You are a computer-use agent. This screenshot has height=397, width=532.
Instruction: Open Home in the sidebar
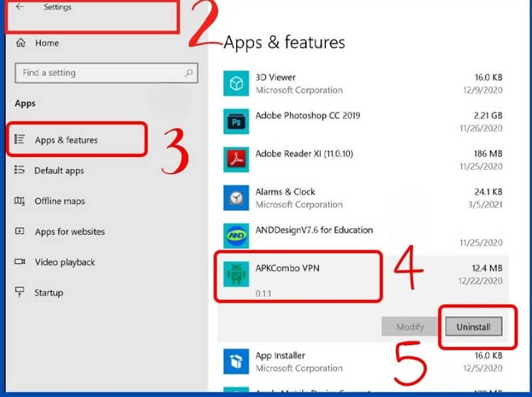[47, 43]
